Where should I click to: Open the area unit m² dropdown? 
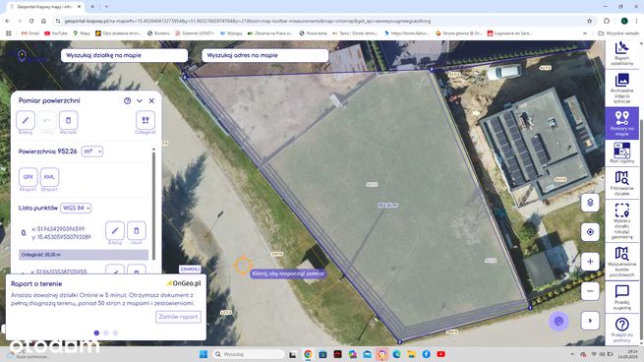(92, 151)
